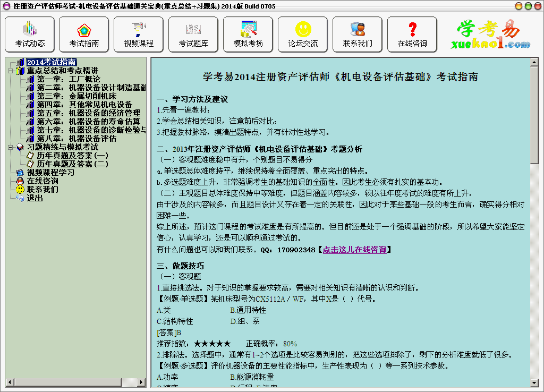Screen dimensions: 544x392
Task: Click the tree panel's horizontal scrollbar right arrow
Action: (142, 382)
